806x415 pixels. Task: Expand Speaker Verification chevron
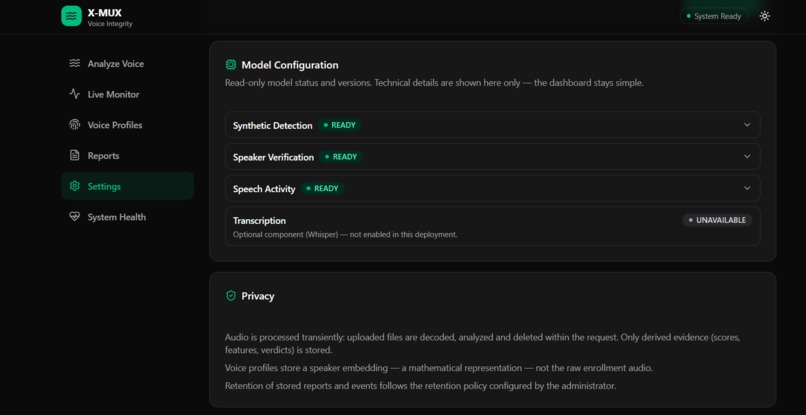(747, 156)
